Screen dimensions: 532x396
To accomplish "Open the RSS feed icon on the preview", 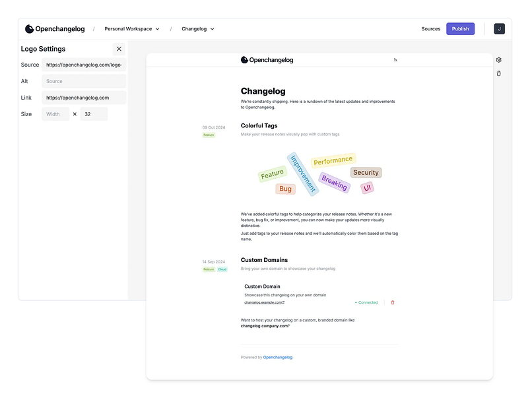I will (395, 59).
